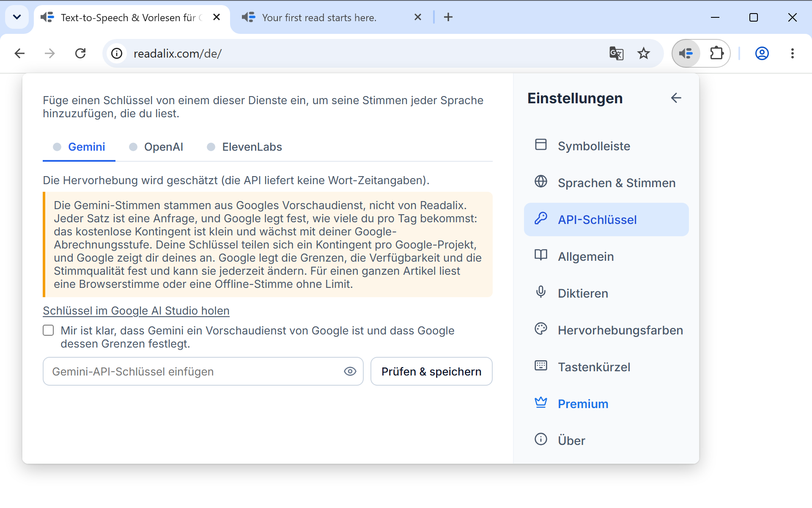Focus the Gemini-API-Schlüssel input field
Viewport: 812px width, 508px height.
pyautogui.click(x=203, y=371)
